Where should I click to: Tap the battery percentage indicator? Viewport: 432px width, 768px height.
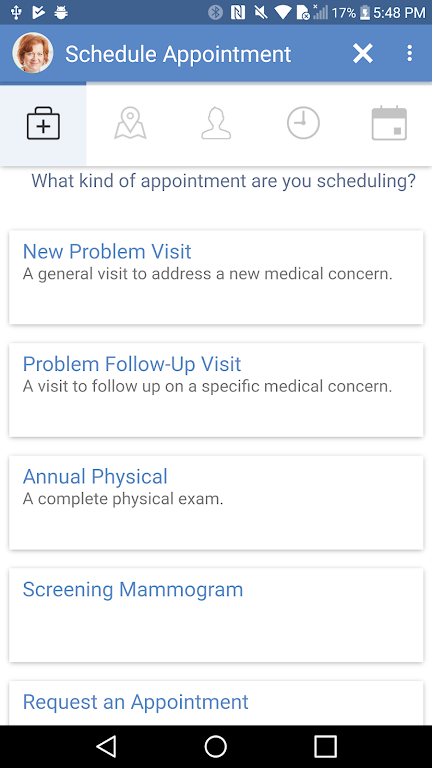coord(343,12)
